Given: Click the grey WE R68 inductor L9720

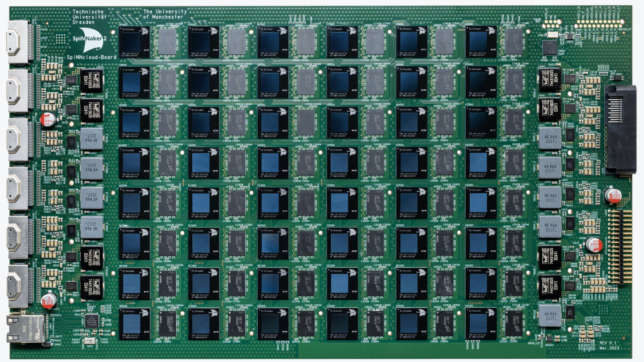Looking at the screenshot, I should pyautogui.click(x=549, y=316).
